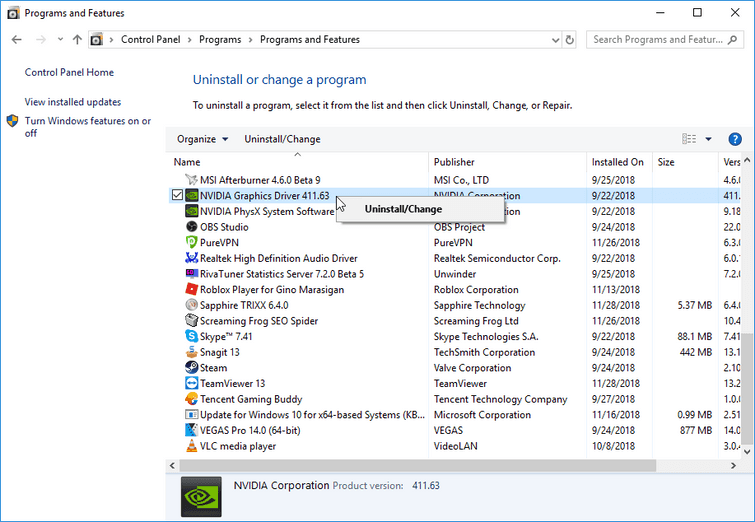
Task: Open help with the blue question mark
Action: (x=735, y=139)
